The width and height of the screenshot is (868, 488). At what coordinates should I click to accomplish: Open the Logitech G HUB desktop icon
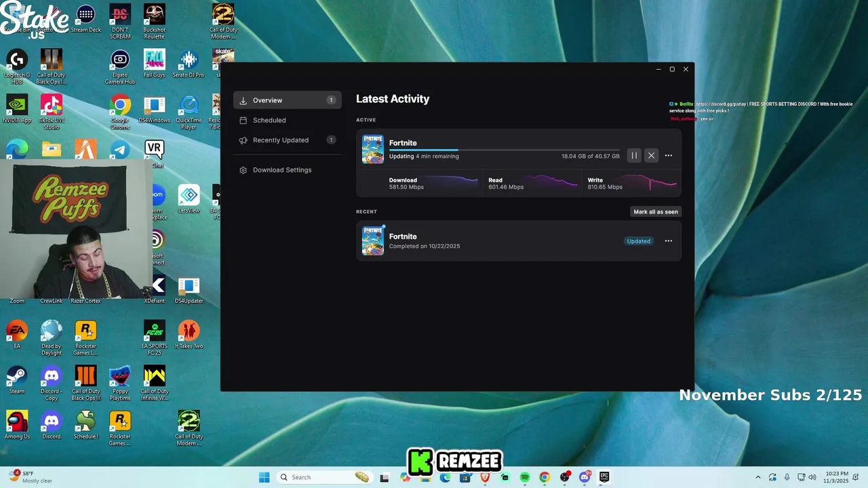point(17,67)
